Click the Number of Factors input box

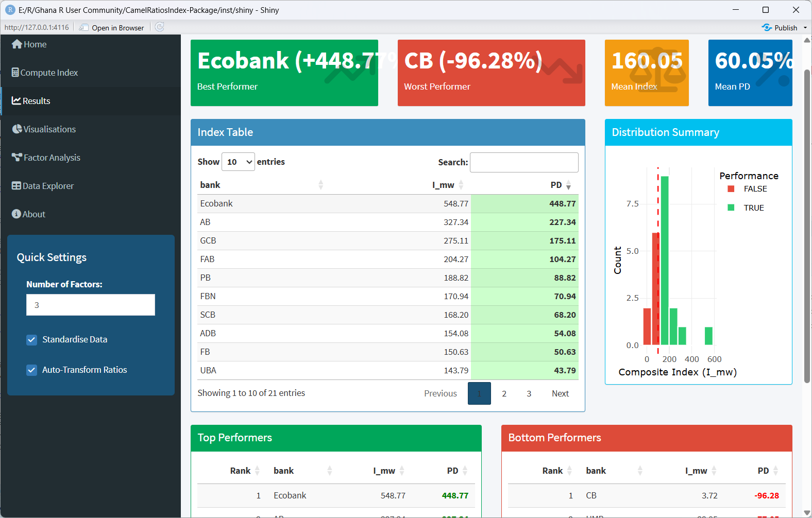(91, 305)
